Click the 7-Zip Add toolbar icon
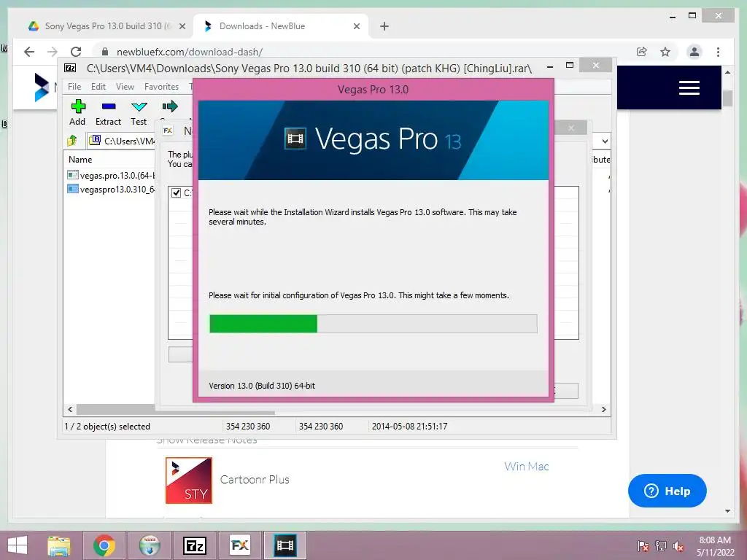 click(x=77, y=106)
